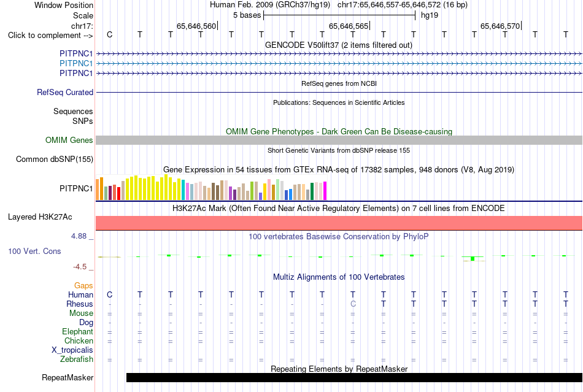
Task: Click the Window Position label
Action: click(x=64, y=5)
